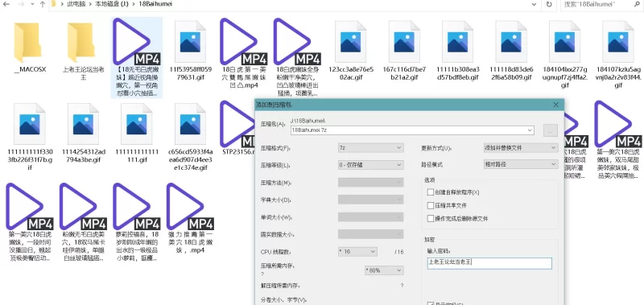Expand the update mode dropdown
The image size is (644, 305).
coord(521,148)
